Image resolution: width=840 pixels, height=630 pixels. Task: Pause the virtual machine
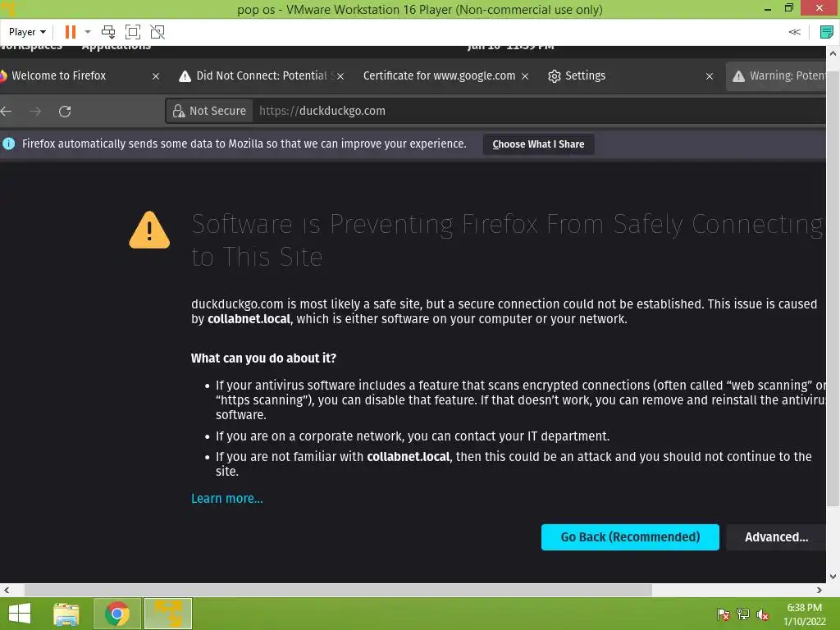(x=71, y=32)
